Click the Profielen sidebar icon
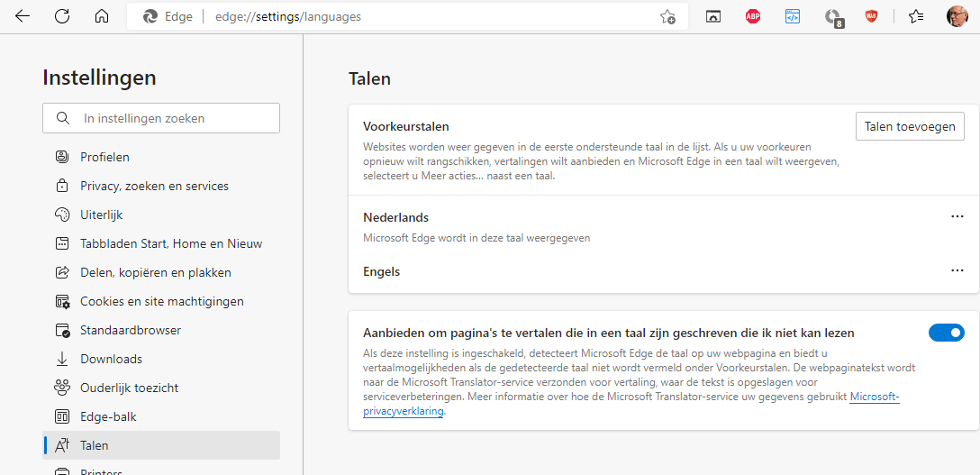 click(62, 157)
